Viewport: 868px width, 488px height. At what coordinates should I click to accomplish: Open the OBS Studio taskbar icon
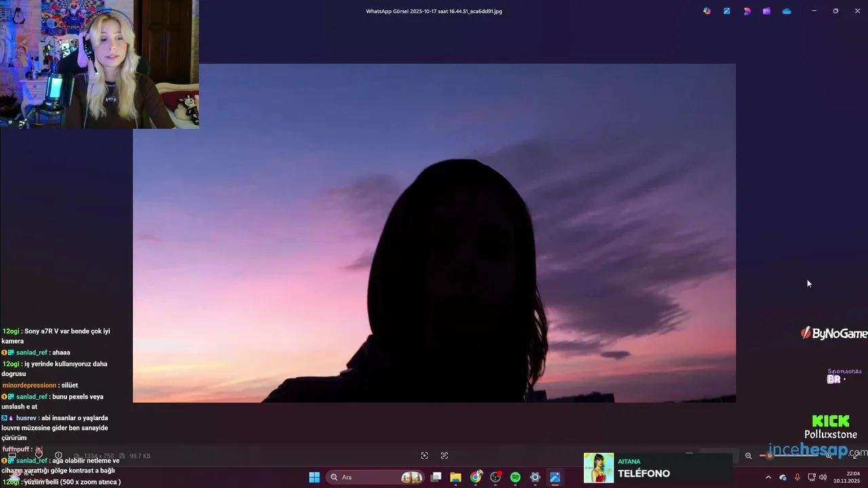click(x=496, y=477)
